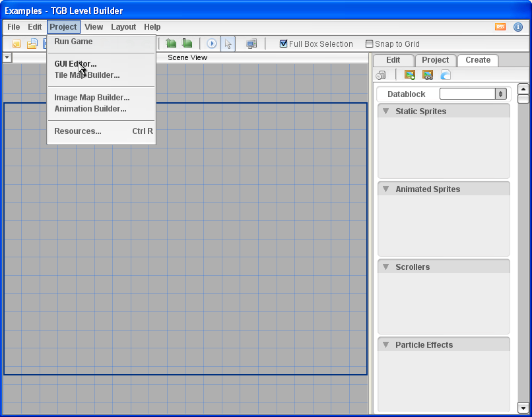Toggle the Full Box Selection checkbox
Viewport: 532px width, 417px height.
[283, 44]
